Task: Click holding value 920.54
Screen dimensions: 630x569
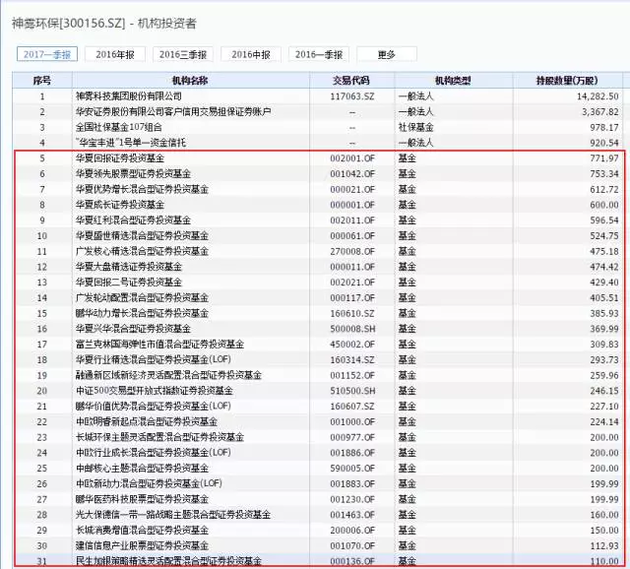Action: click(604, 143)
